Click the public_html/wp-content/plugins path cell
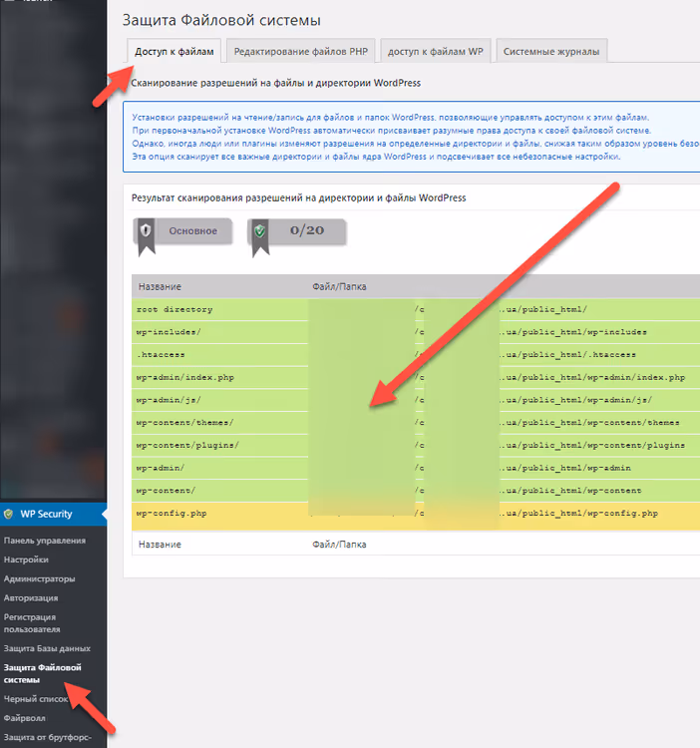 pos(592,446)
